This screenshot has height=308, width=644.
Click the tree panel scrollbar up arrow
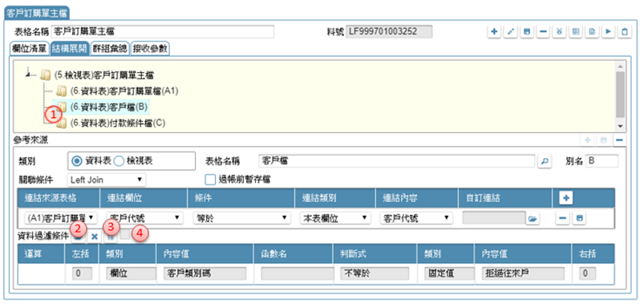coord(620,67)
